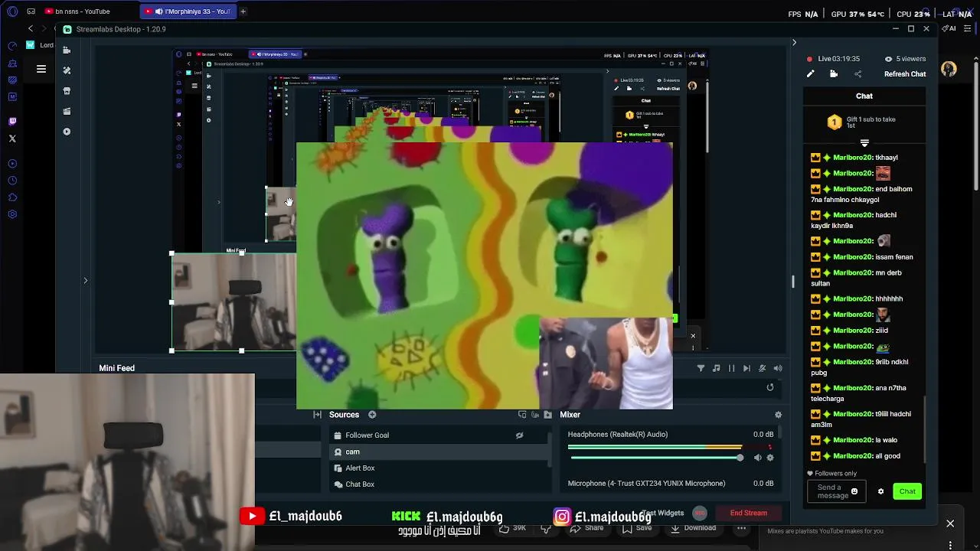Click the Mini Feed filter icon

pos(701,368)
